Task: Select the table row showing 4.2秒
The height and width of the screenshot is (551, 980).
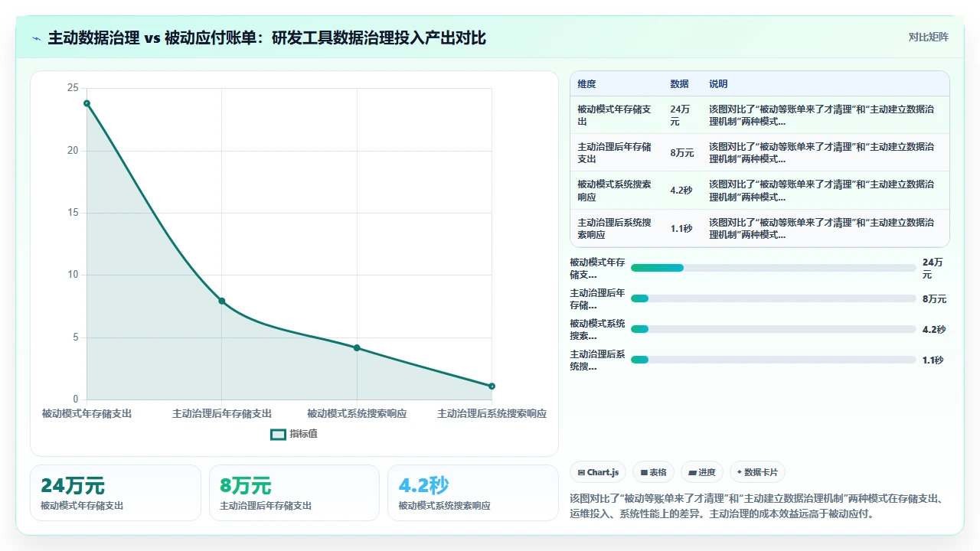Action: pyautogui.click(x=759, y=191)
